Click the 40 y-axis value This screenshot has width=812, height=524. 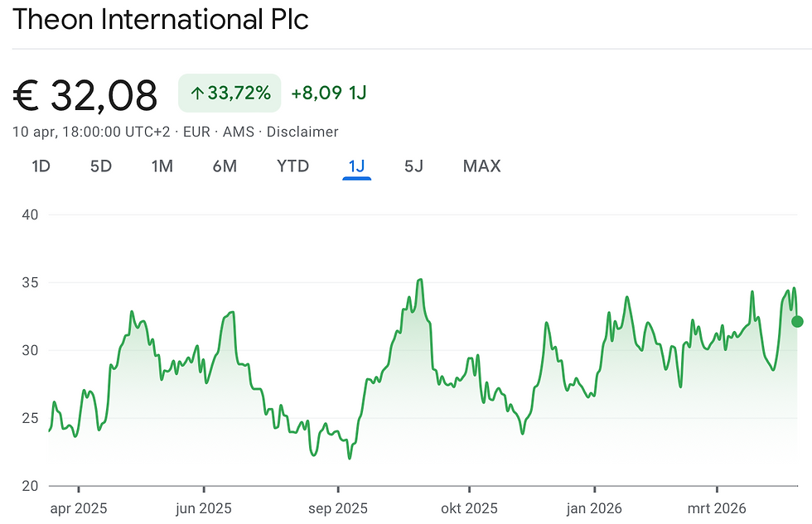(30, 214)
